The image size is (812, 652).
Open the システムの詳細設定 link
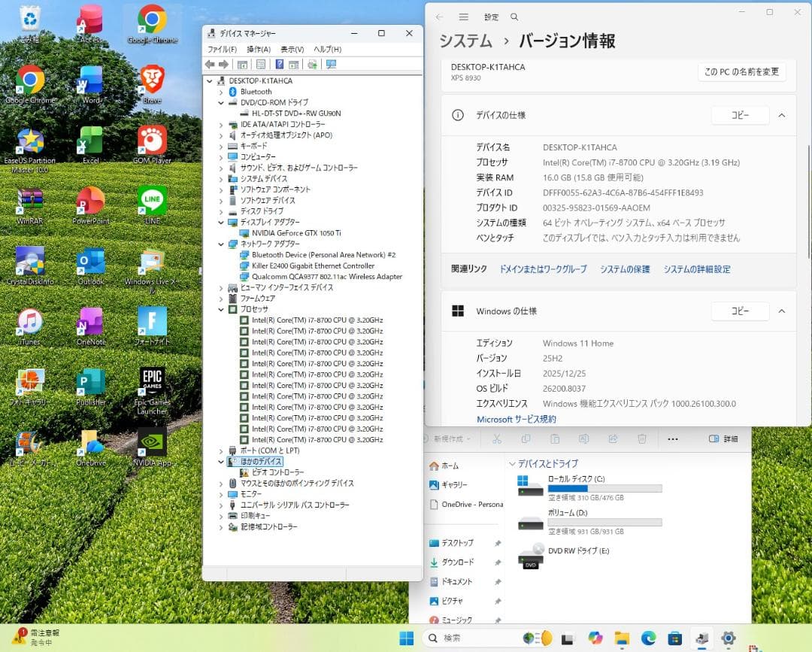(x=697, y=269)
